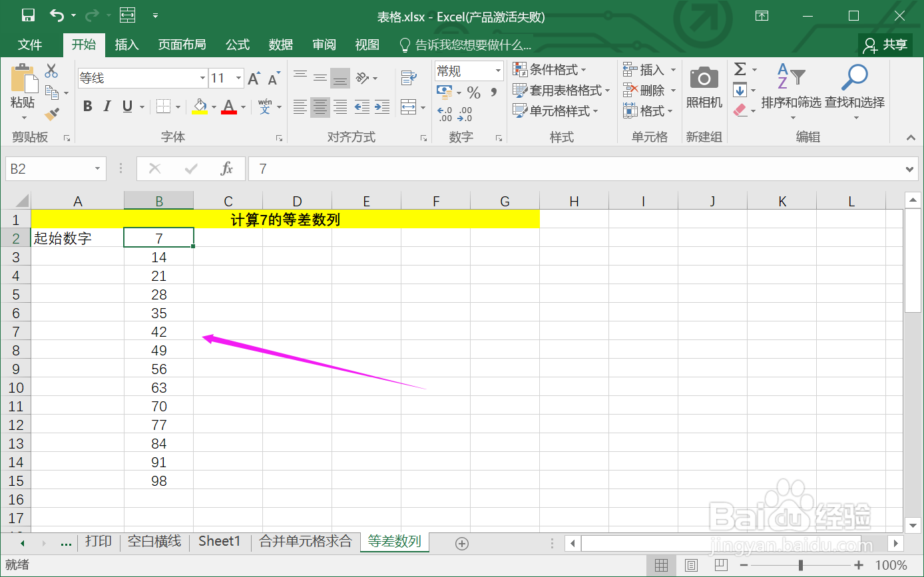The width and height of the screenshot is (924, 577).
Task: Open the 等差数列 sheet tab
Action: [395, 542]
